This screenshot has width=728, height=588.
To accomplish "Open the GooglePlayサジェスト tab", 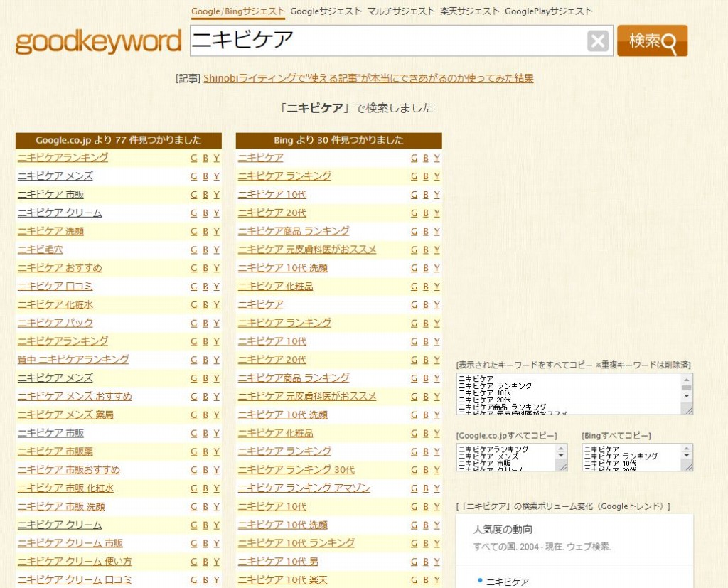I will click(549, 11).
